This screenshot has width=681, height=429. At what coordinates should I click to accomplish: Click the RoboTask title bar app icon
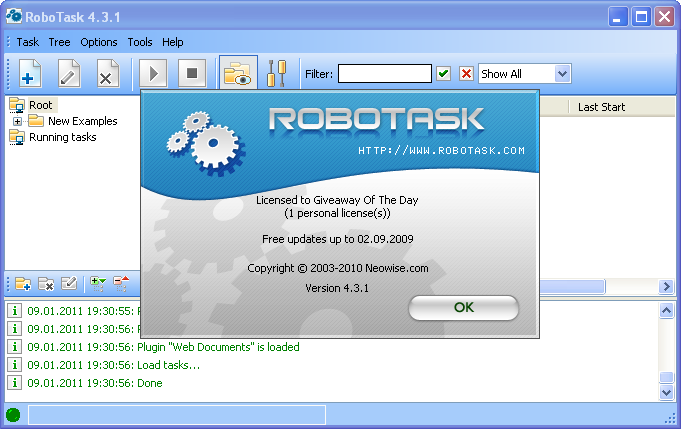coord(13,16)
